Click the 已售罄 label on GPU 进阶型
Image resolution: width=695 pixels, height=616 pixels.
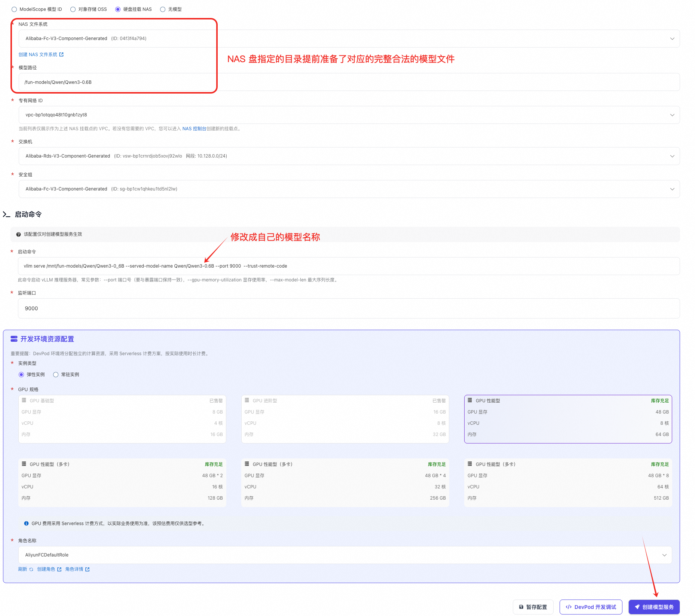pos(439,401)
